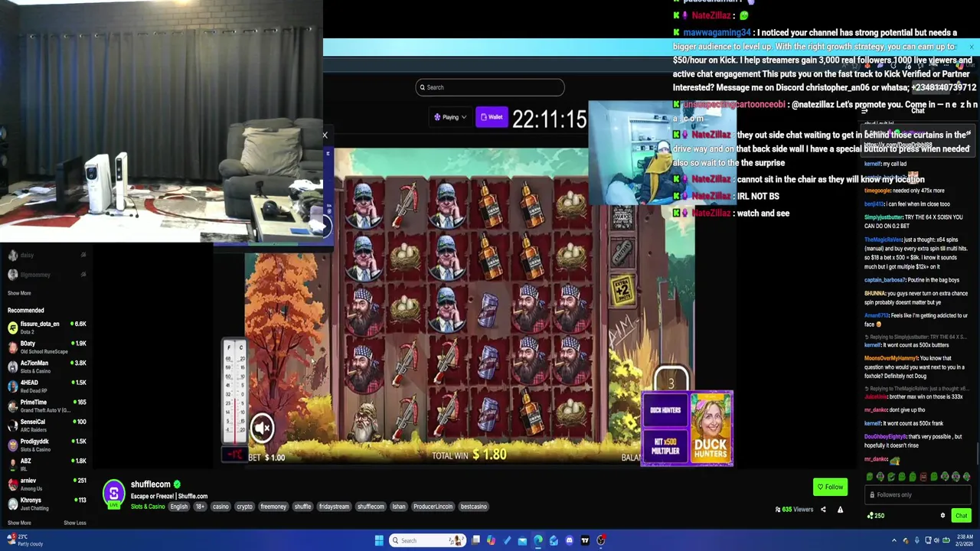Select the 18+ tag
The width and height of the screenshot is (980, 551).
[200, 507]
